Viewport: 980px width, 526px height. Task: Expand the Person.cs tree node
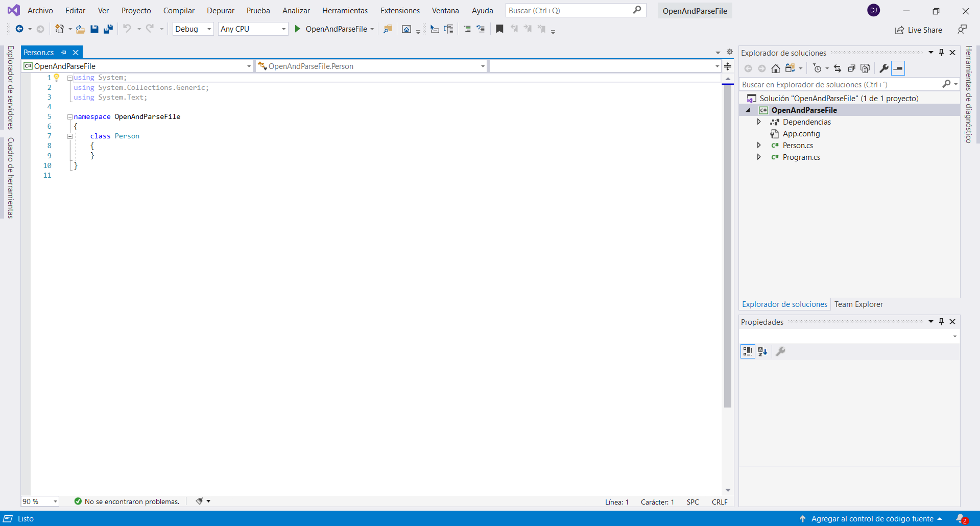[759, 146]
